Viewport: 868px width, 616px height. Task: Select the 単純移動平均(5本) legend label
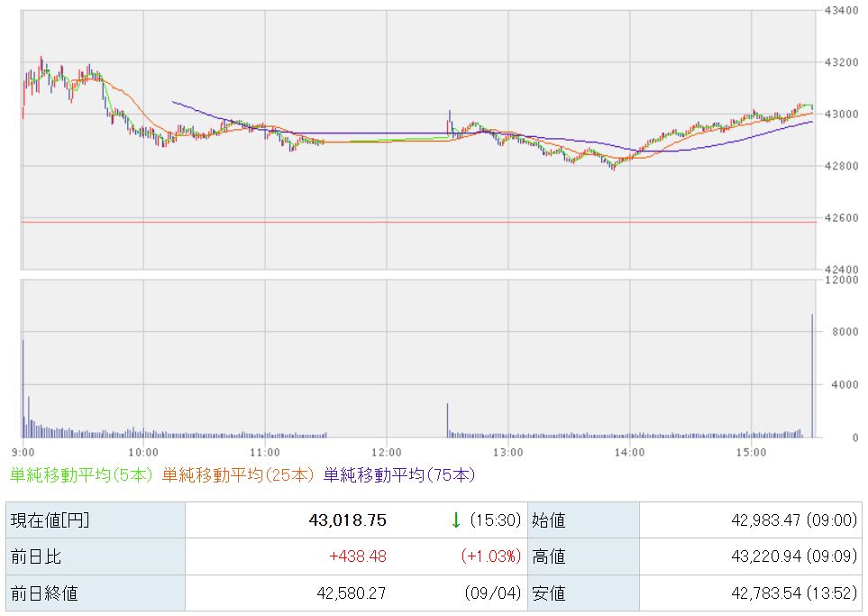tap(81, 475)
